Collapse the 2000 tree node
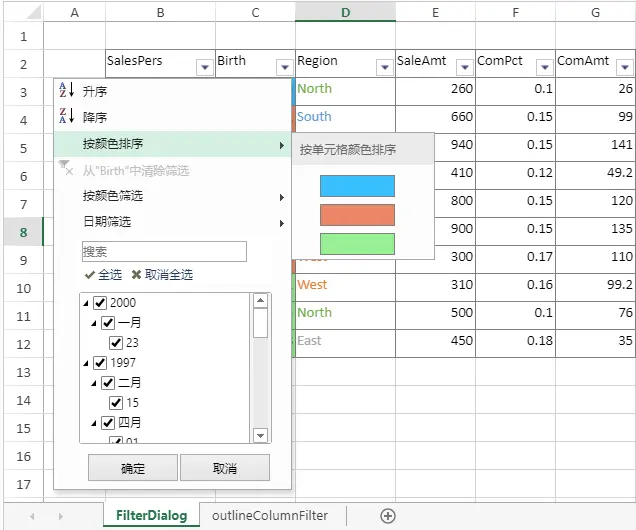Image resolution: width=636 pixels, height=530 pixels. [x=86, y=303]
